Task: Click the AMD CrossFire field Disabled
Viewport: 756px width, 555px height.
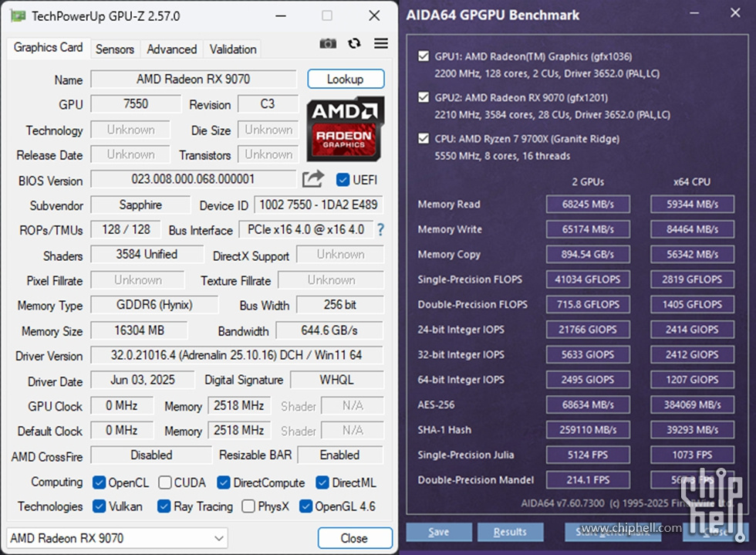Action: [x=151, y=455]
